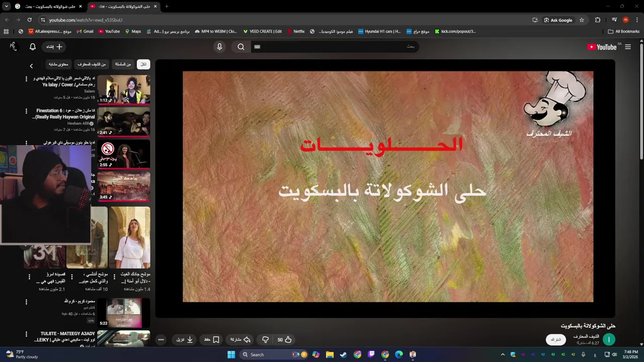
Task: Show hidden system tray icons
Action: pos(502,354)
